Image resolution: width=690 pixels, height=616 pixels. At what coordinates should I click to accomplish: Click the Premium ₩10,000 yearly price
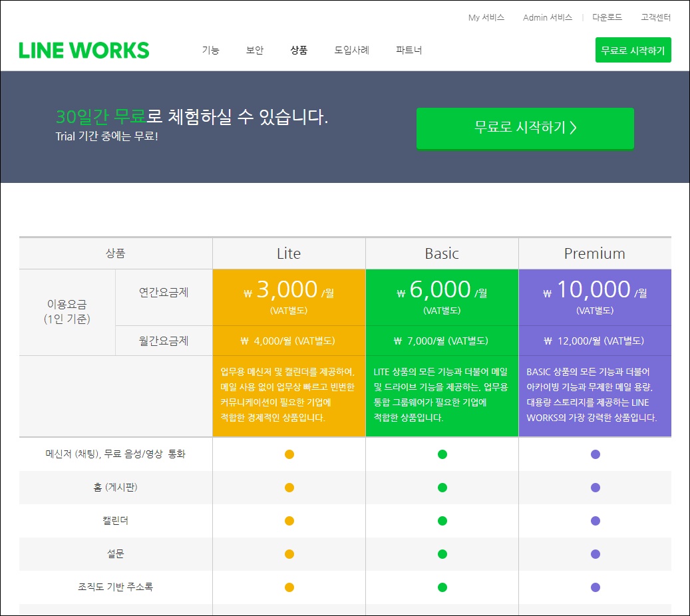(595, 291)
